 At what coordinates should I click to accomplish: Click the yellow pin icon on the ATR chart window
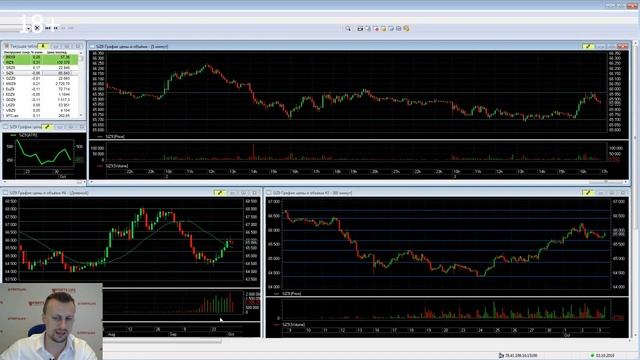click(47, 127)
